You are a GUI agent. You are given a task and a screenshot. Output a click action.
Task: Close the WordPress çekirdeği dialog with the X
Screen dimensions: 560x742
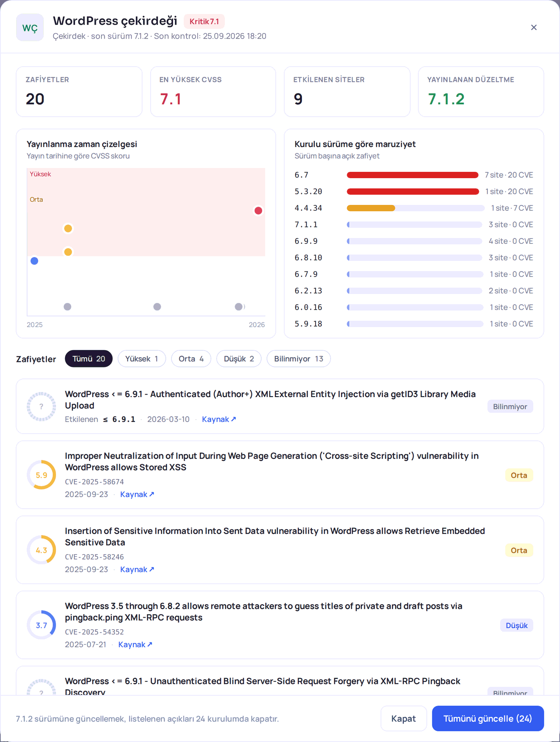point(534,28)
